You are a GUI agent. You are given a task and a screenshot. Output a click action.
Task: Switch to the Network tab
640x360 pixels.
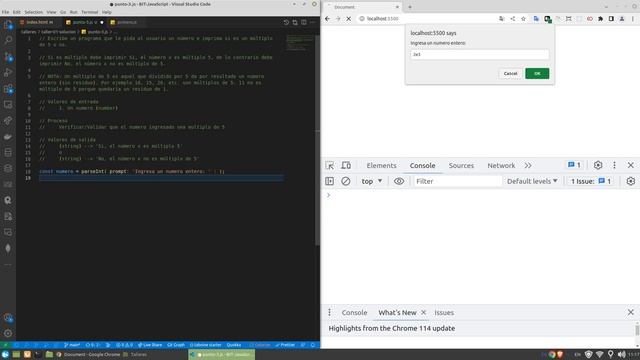[501, 165]
